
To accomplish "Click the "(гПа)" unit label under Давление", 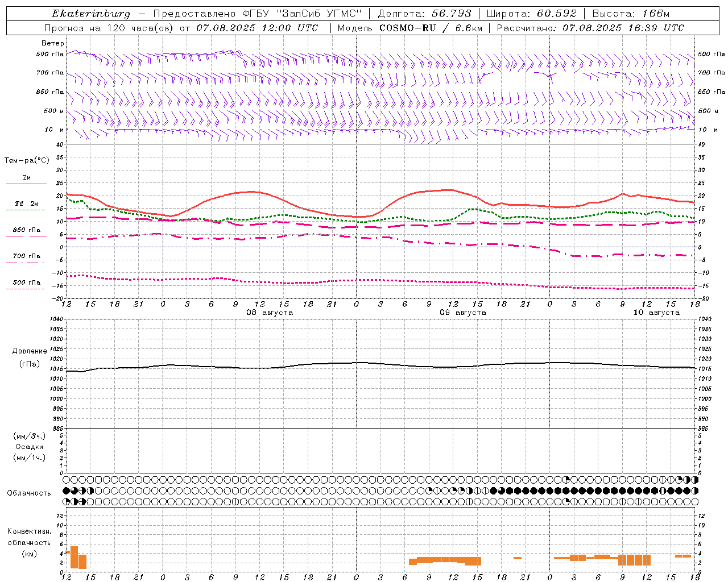I will click(x=30, y=364).
